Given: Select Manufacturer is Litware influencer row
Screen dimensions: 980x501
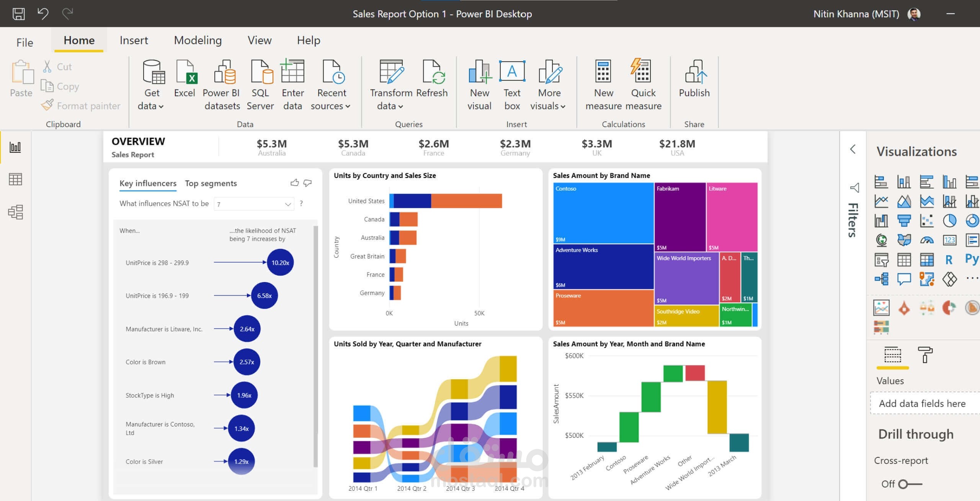Looking at the screenshot, I should coord(193,329).
